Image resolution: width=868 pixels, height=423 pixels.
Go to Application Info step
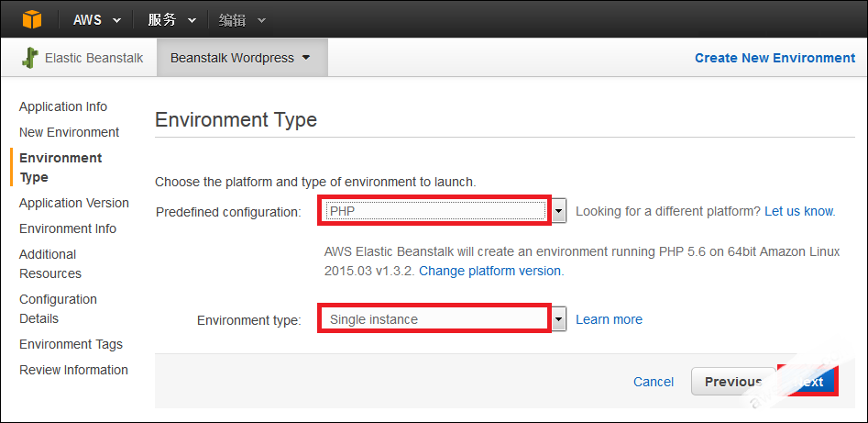(63, 106)
